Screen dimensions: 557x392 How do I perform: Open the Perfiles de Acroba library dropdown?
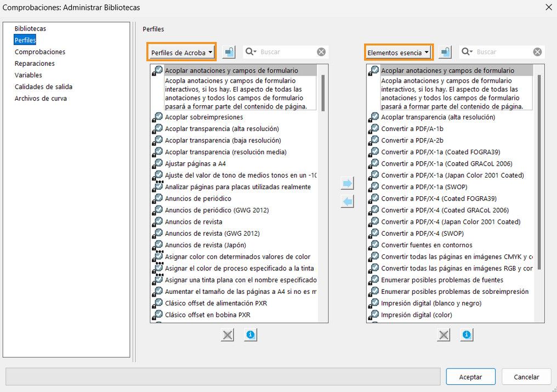tap(181, 52)
